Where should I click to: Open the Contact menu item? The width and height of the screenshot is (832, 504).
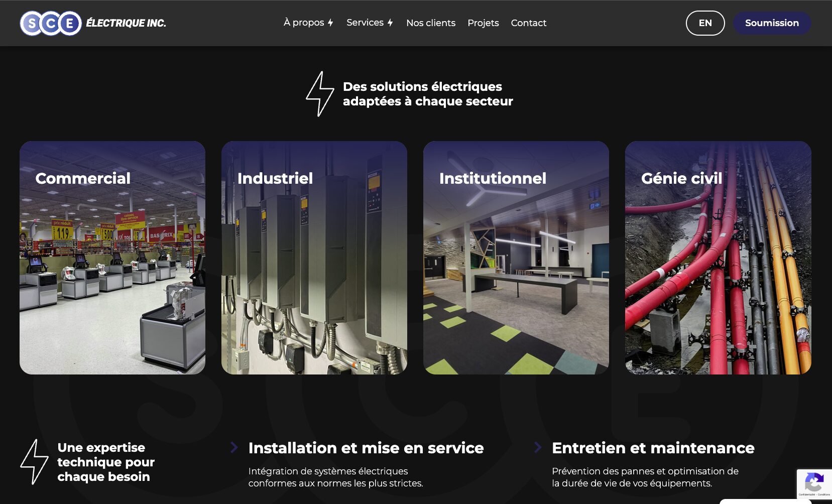click(528, 23)
